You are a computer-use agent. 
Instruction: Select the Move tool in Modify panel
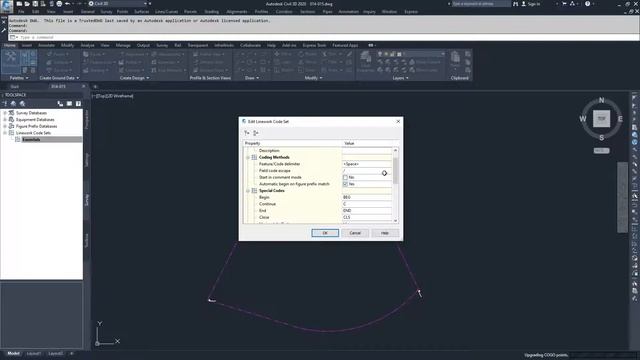283,54
